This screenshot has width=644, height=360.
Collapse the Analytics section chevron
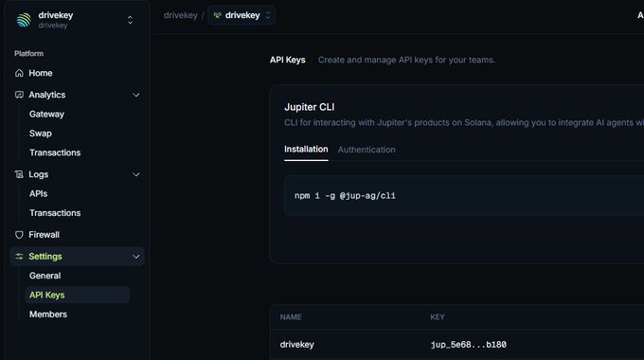136,95
